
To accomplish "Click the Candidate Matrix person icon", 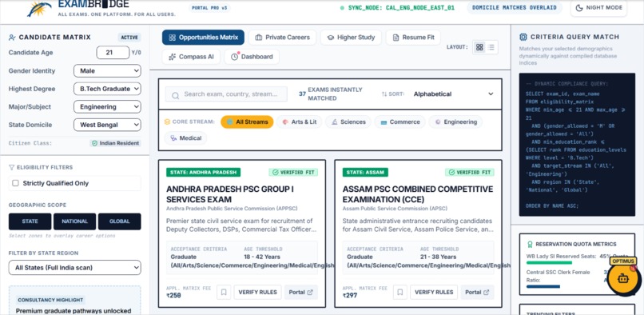I will click(x=12, y=38).
